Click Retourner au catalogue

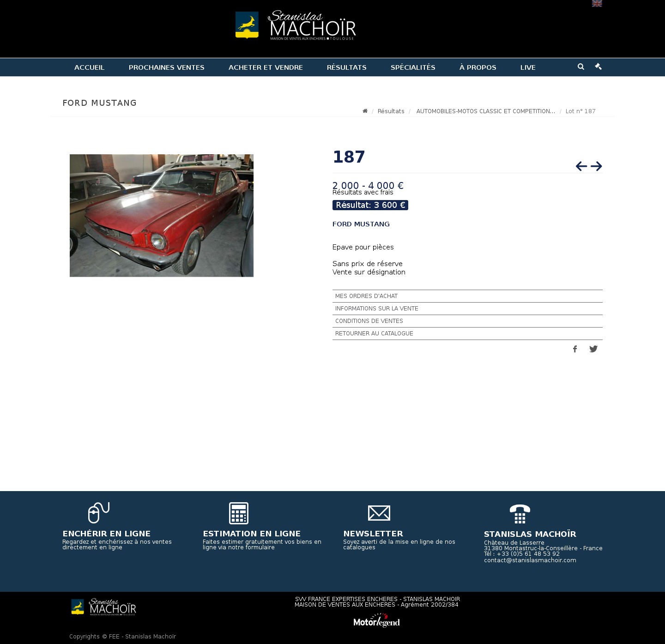467,334
